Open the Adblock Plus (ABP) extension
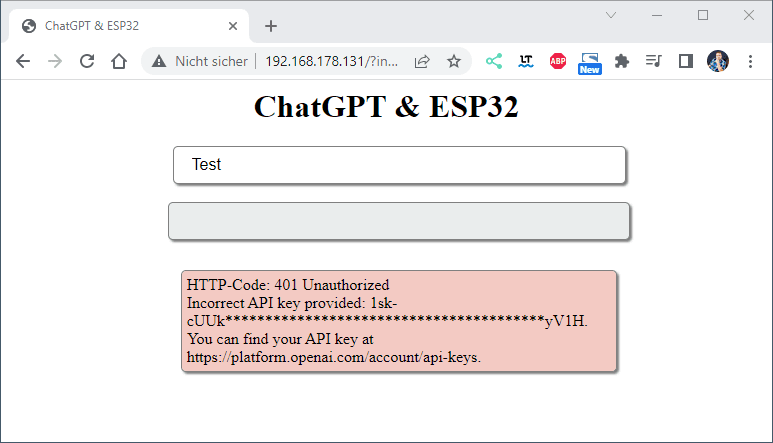Image resolution: width=773 pixels, height=443 pixels. click(558, 61)
